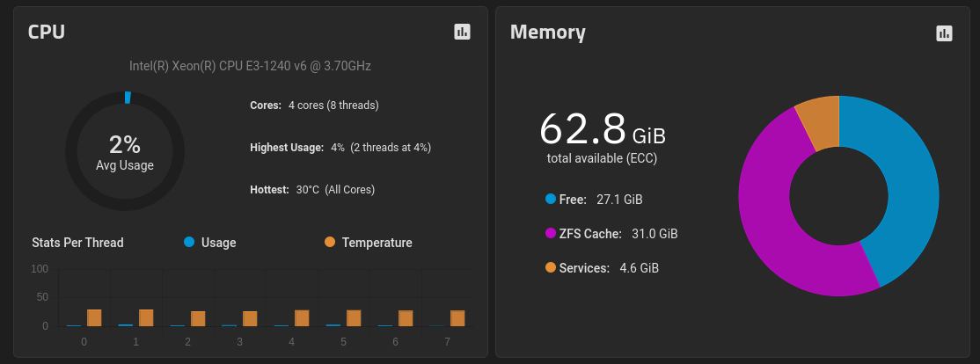Viewport: 980px width, 364px height.
Task: Click thread 0 temperature bar
Action: (94, 317)
